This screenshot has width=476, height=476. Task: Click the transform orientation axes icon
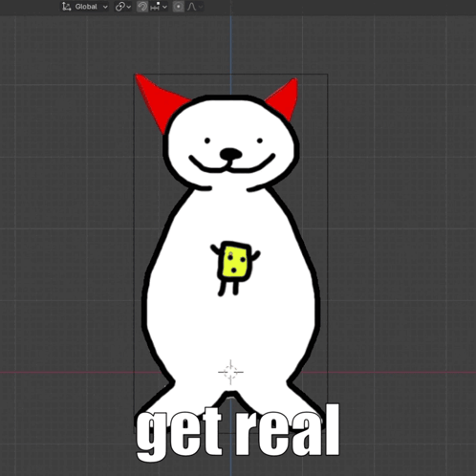[x=66, y=7]
